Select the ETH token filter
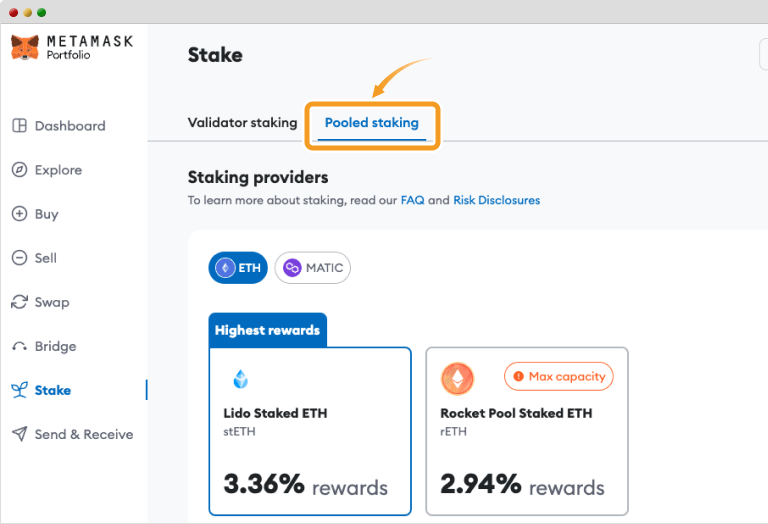The image size is (768, 524). coord(238,268)
